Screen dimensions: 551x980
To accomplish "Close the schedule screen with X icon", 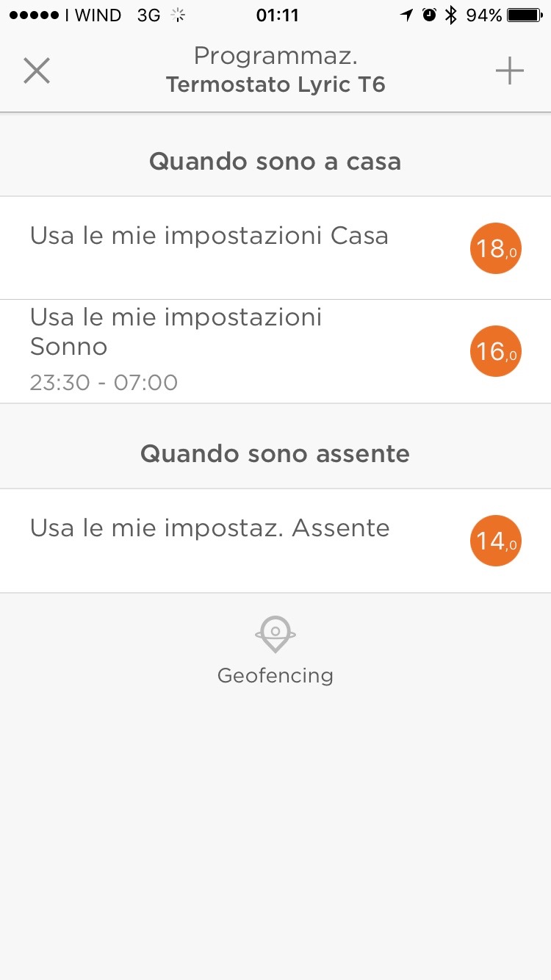I will click(x=36, y=71).
